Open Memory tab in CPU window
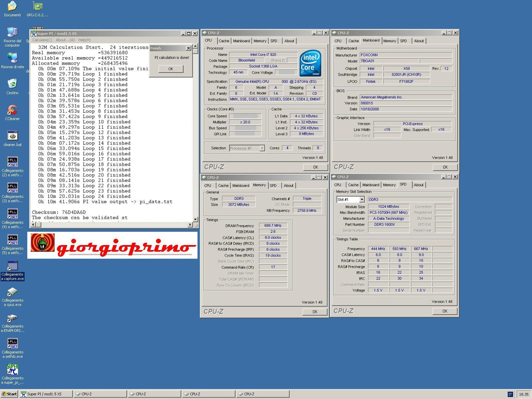Viewport: 532px width, 399px height. point(260,41)
